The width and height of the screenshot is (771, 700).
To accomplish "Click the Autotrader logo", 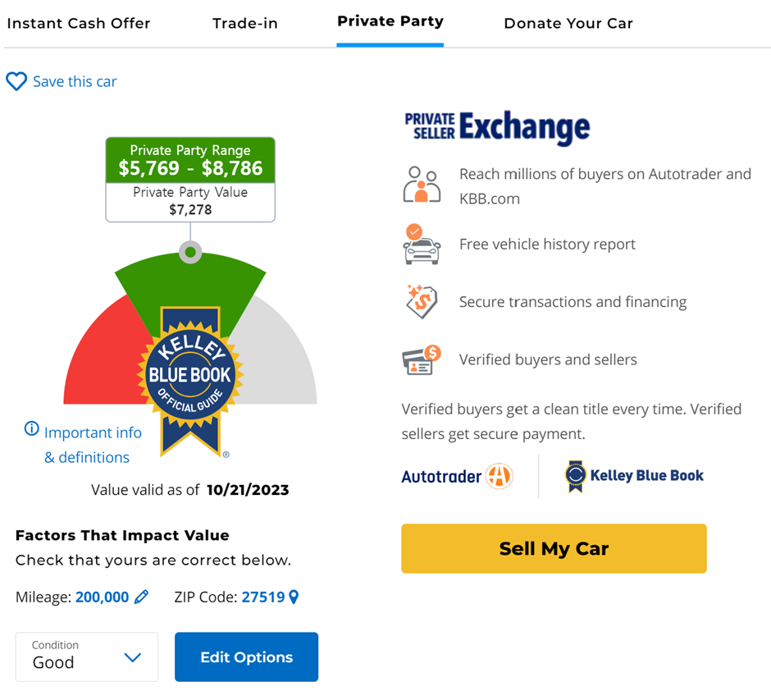I will click(x=457, y=476).
